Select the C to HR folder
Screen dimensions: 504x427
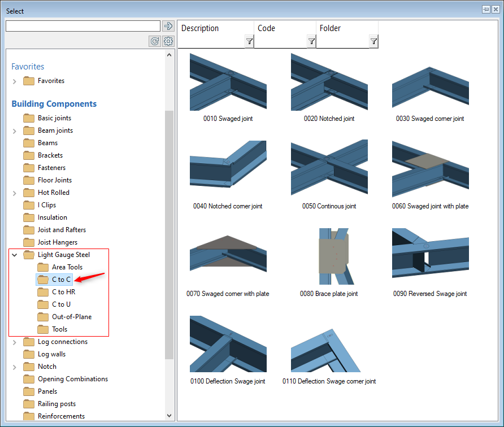tap(63, 292)
